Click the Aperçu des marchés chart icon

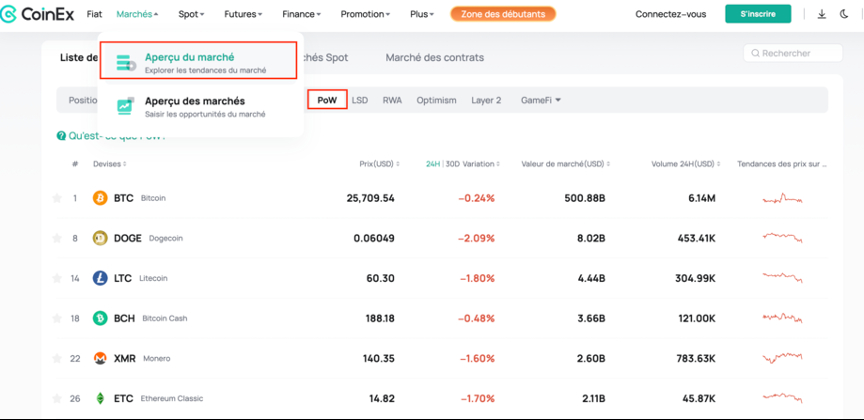coord(126,106)
